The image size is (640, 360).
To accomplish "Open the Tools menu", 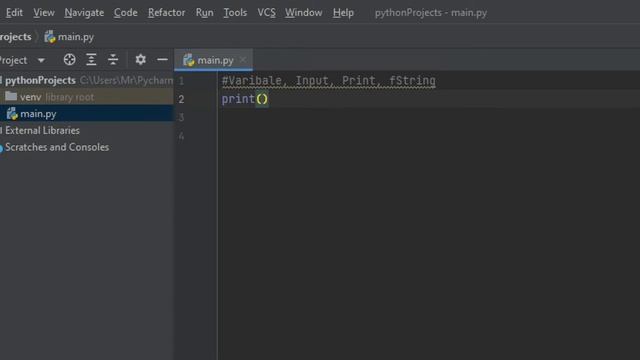I will pyautogui.click(x=235, y=13).
